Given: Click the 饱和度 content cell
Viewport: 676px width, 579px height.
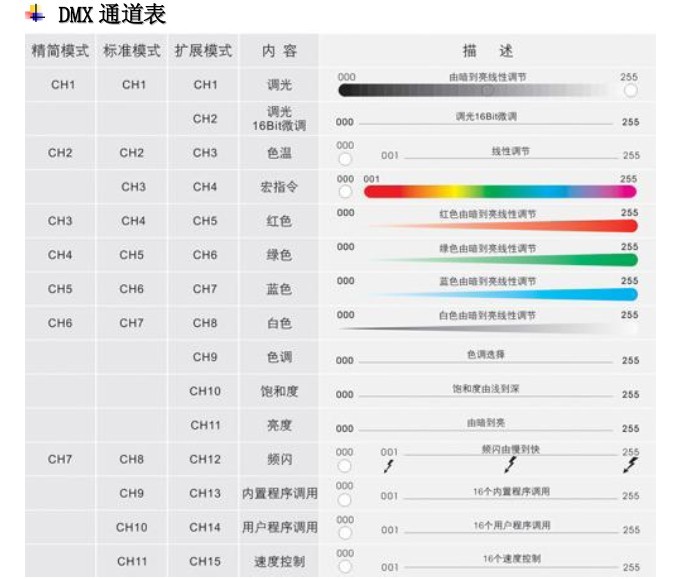Looking at the screenshot, I should pos(279,391).
